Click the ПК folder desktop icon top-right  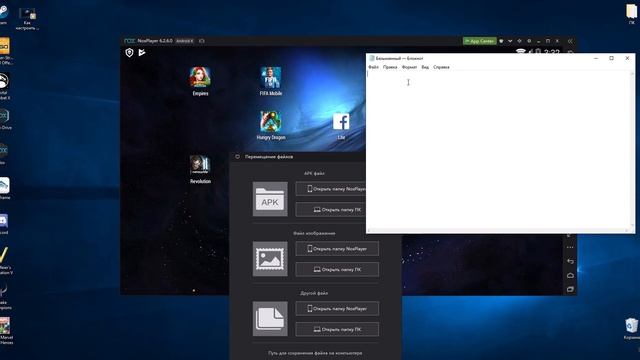point(631,13)
